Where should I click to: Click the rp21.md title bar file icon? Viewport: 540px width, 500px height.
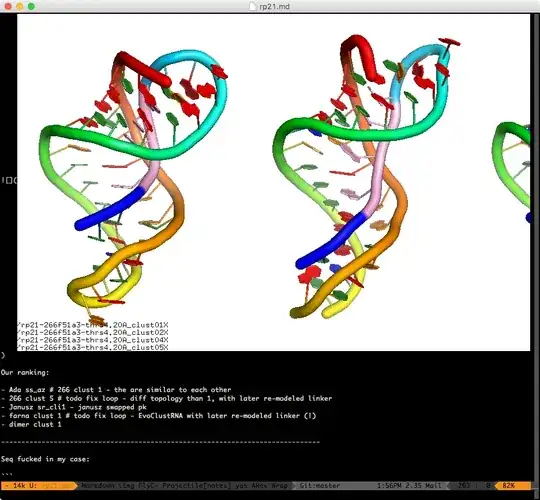pos(252,6)
